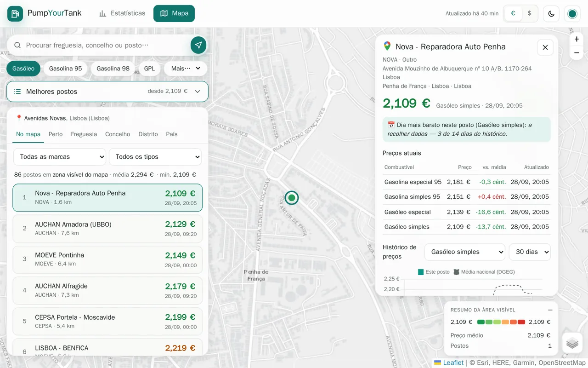Viewport: 588px width, 368px height.
Task: Change the 30 dias period dropdown
Action: point(530,252)
